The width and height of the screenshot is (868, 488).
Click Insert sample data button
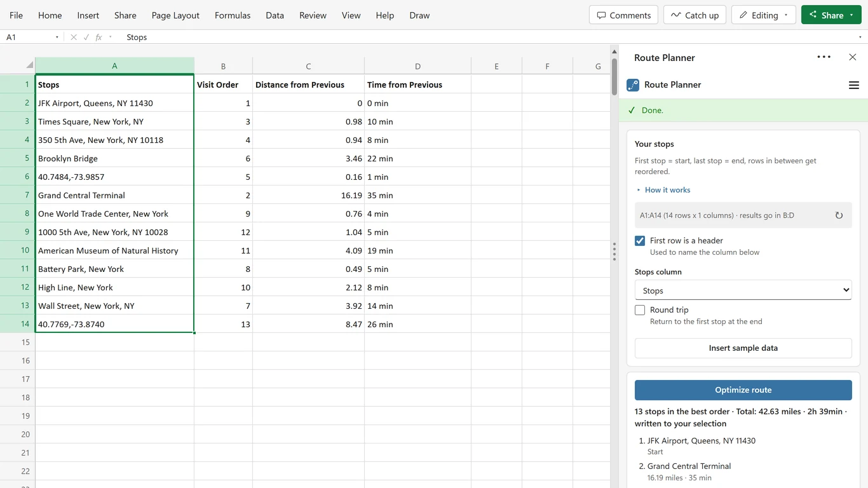pos(743,348)
